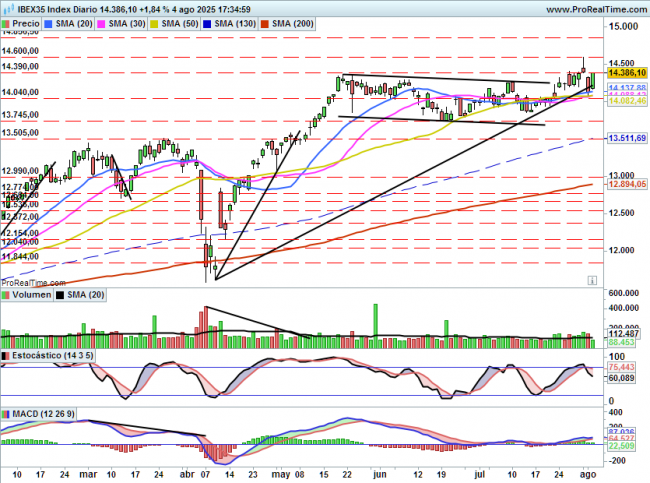Open the info icon at price panel corner
The image size is (650, 483).
pos(592,281)
